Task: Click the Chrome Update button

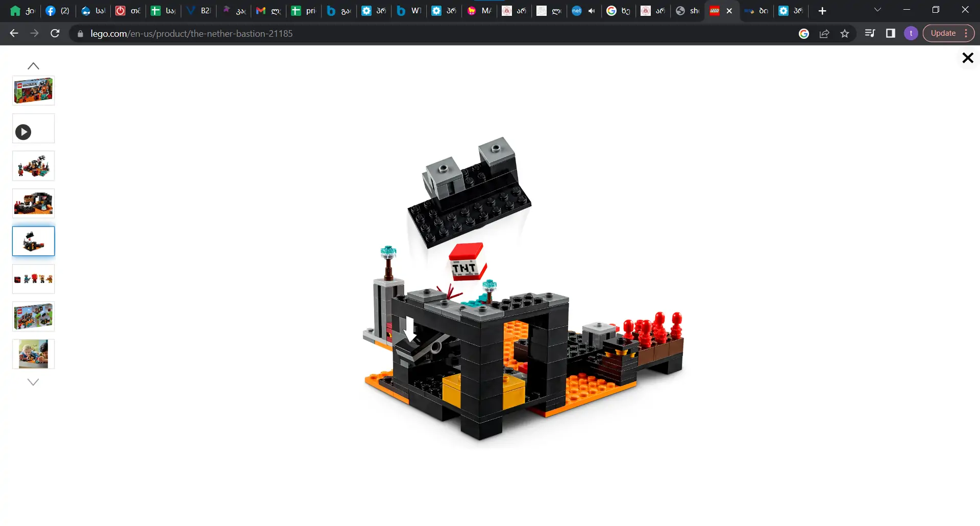Action: pos(943,33)
